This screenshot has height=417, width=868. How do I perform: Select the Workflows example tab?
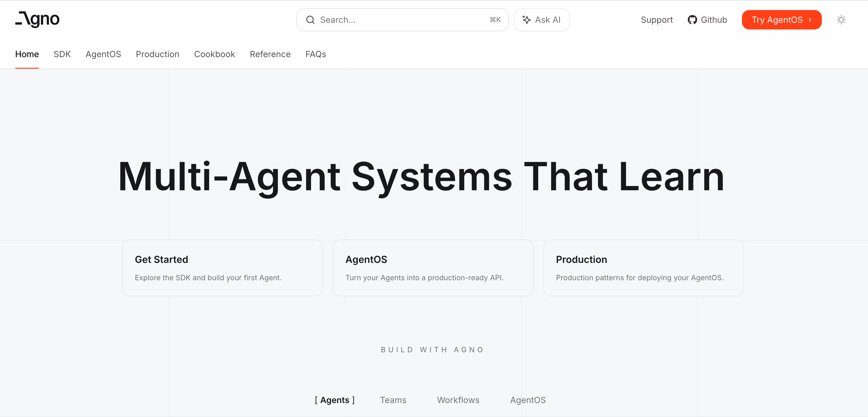click(458, 400)
